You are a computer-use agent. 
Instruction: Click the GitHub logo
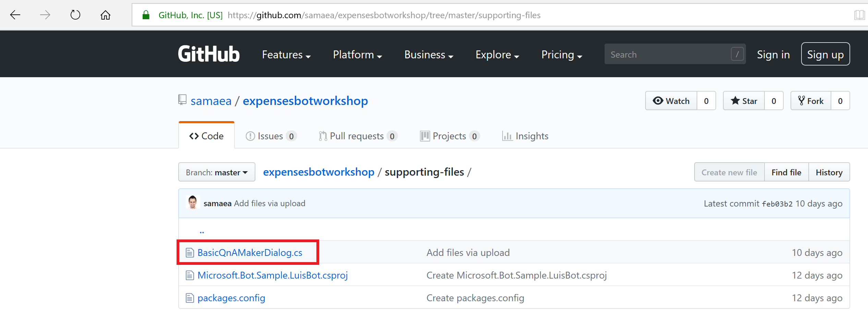pos(208,54)
